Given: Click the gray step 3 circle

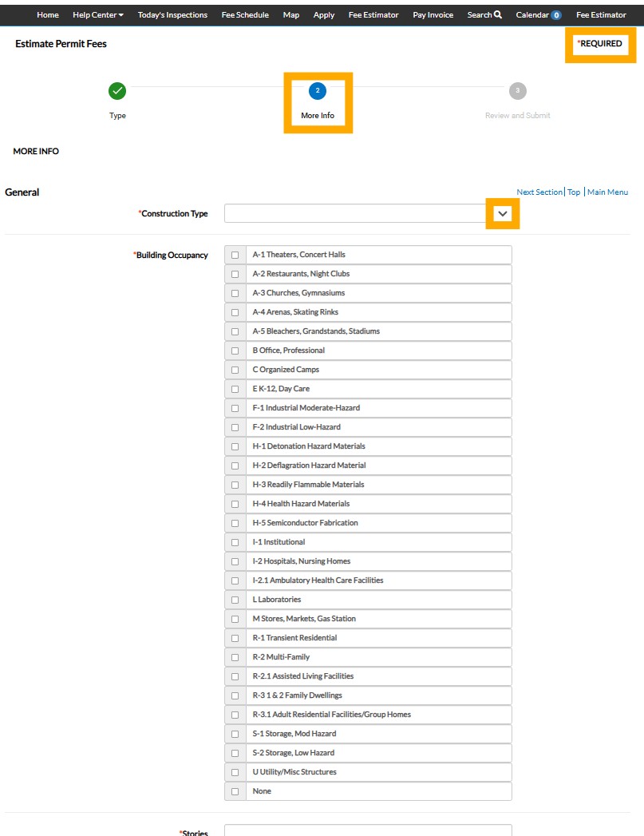Looking at the screenshot, I should [517, 91].
